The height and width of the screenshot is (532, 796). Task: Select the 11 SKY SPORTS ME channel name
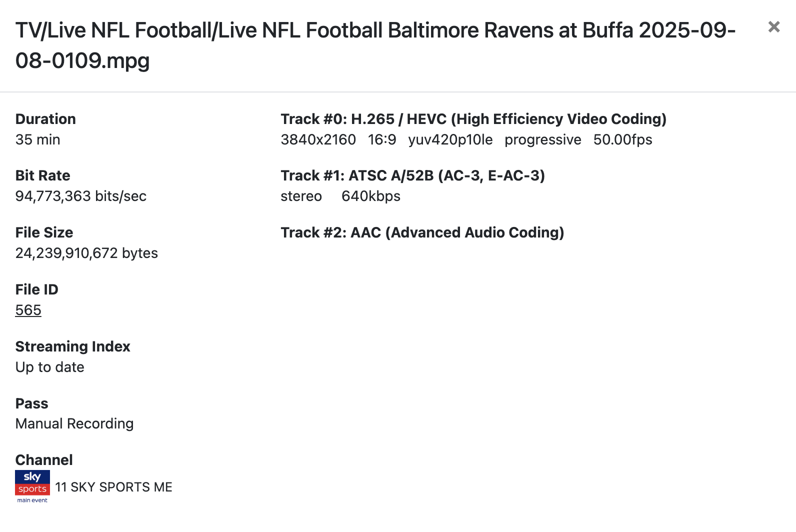tap(113, 487)
